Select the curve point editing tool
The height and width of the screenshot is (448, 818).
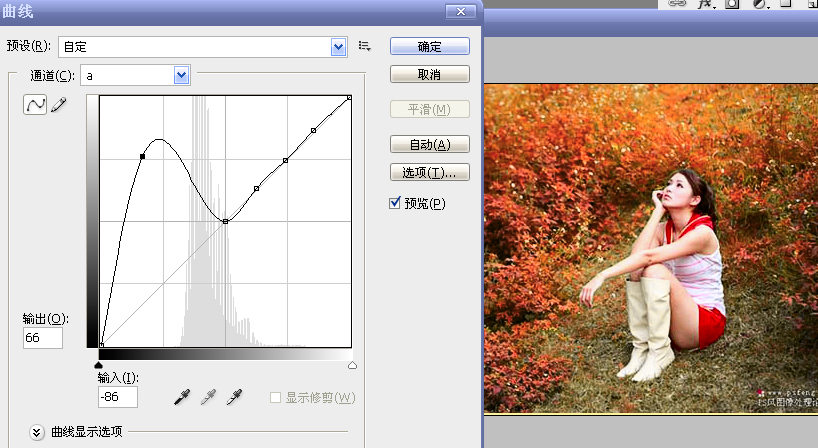35,104
